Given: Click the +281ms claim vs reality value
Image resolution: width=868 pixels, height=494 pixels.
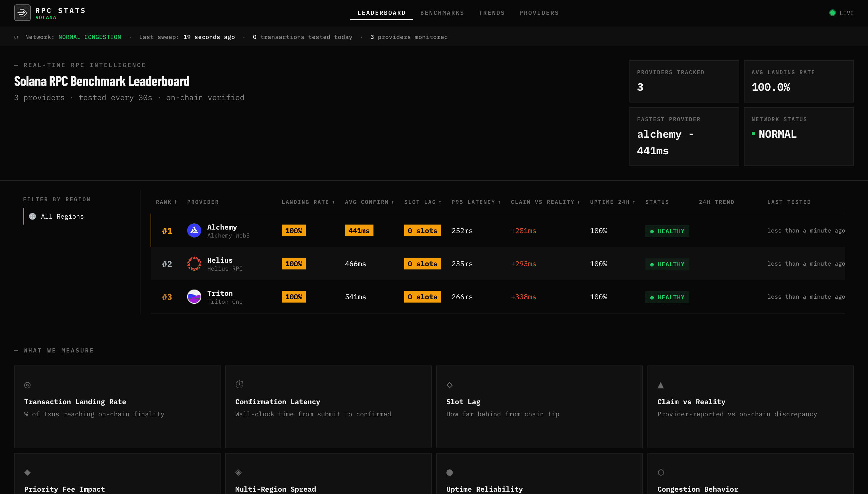Looking at the screenshot, I should pos(523,231).
